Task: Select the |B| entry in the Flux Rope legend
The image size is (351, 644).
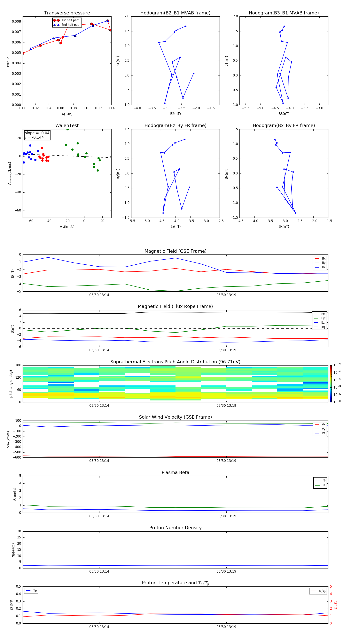Action: (320, 327)
